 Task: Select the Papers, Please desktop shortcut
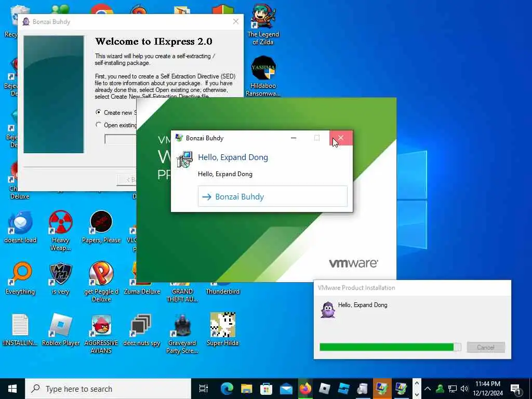pyautogui.click(x=101, y=228)
